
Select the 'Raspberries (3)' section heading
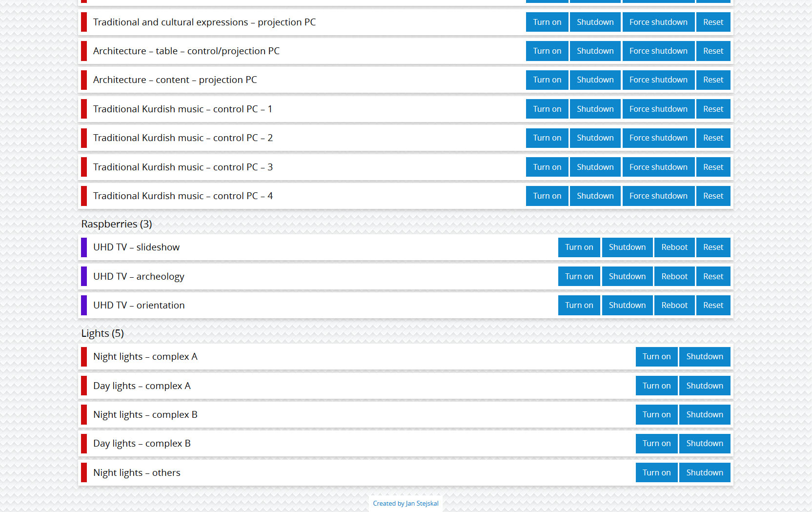tap(117, 224)
